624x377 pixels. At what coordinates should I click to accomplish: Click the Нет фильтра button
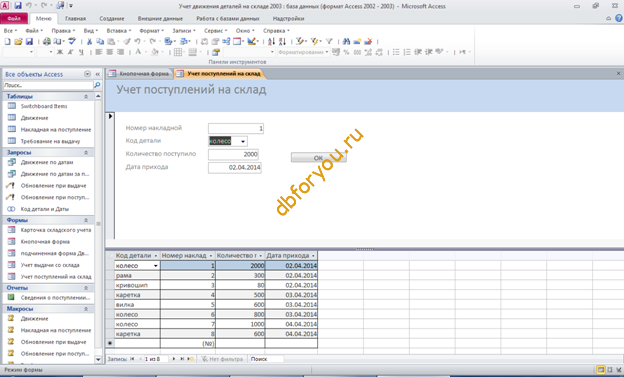pos(223,359)
